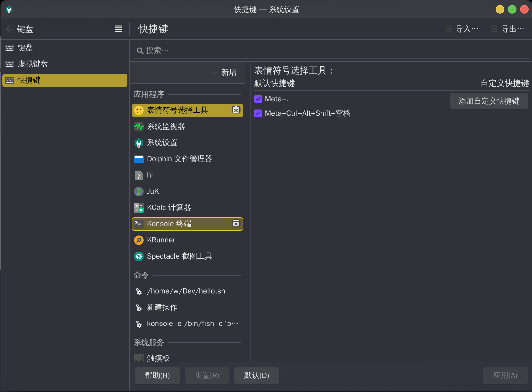Select the hi application entry
This screenshot has width=532, height=392.
pos(188,175)
